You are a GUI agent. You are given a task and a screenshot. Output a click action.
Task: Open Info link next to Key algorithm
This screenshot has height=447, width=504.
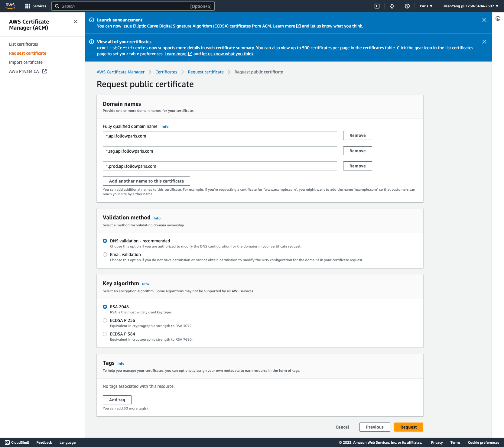click(145, 284)
